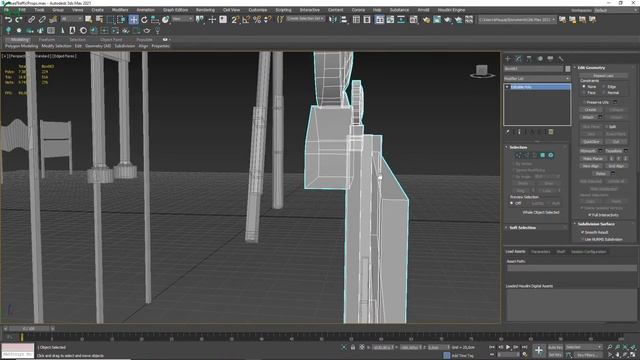640x360 pixels.
Task: Toggle the Percent Snap icon
Action: pyautogui.click(x=257, y=19)
